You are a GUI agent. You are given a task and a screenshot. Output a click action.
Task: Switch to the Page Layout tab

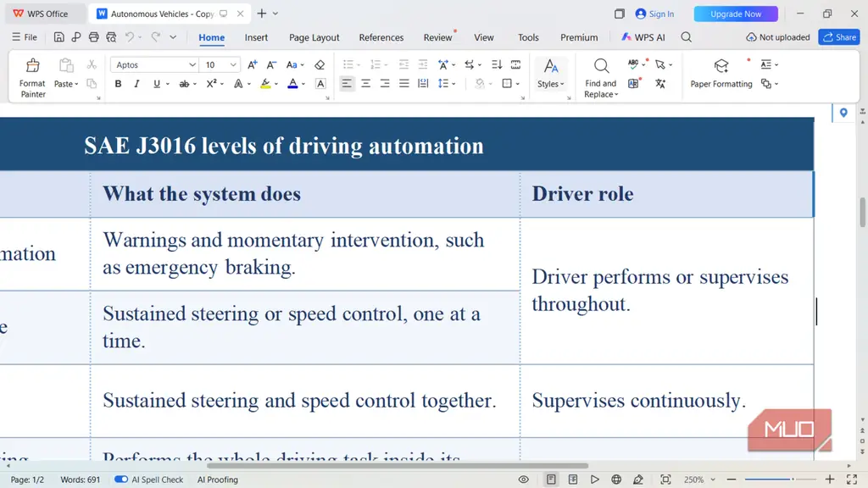(x=314, y=37)
